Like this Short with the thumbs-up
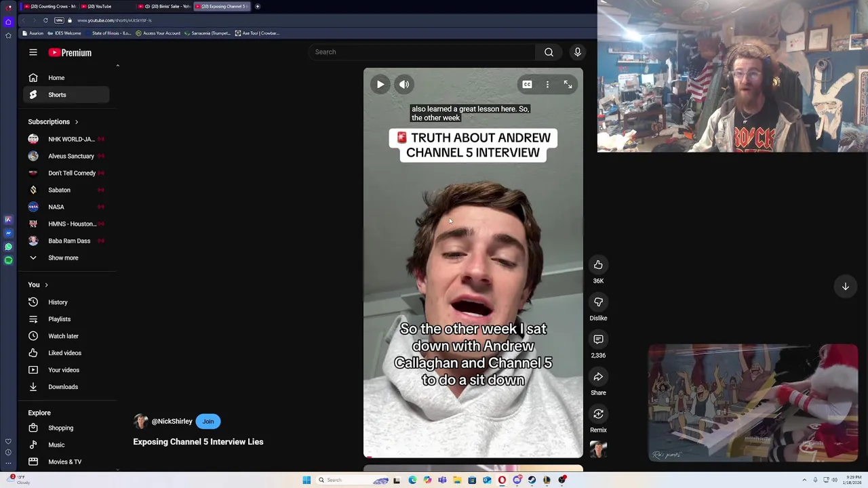This screenshot has width=868, height=488. tap(598, 265)
